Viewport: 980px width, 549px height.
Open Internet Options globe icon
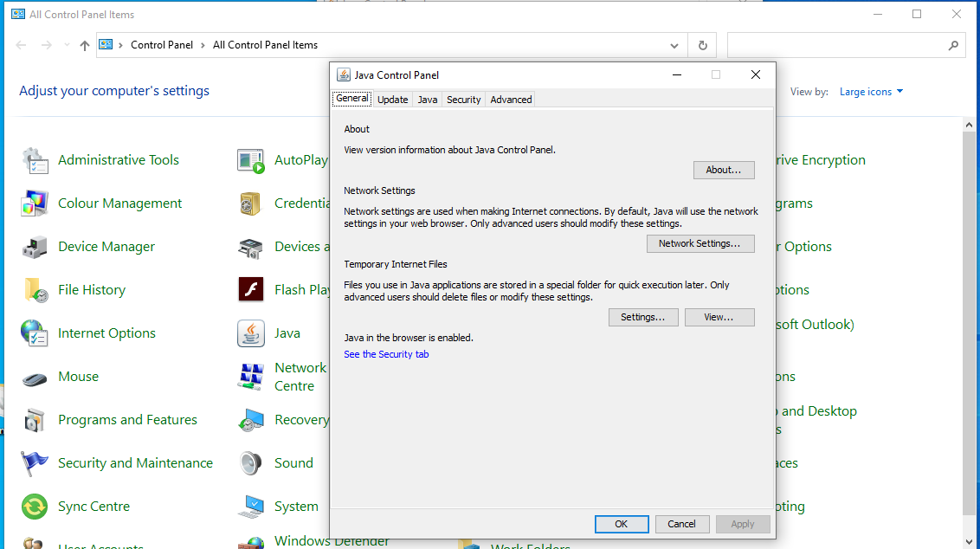pos(35,333)
